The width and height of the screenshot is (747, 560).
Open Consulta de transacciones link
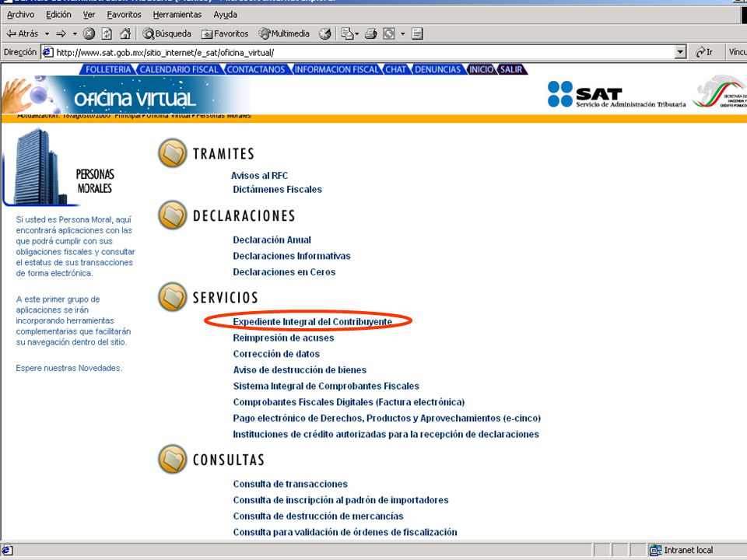[x=290, y=485]
